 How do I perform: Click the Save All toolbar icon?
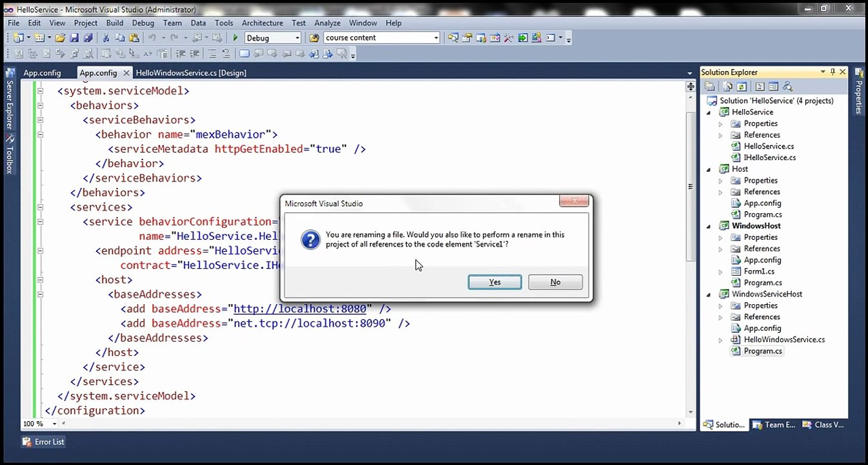[x=88, y=38]
